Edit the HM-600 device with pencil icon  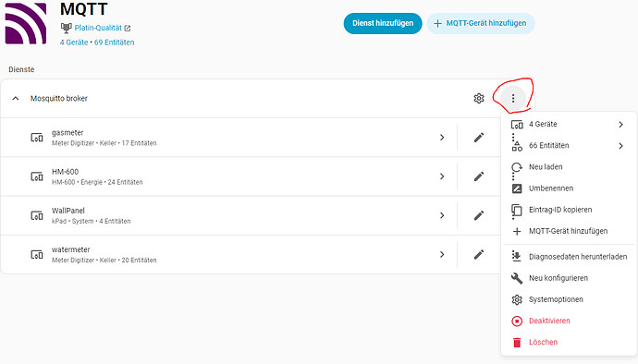tap(479, 176)
